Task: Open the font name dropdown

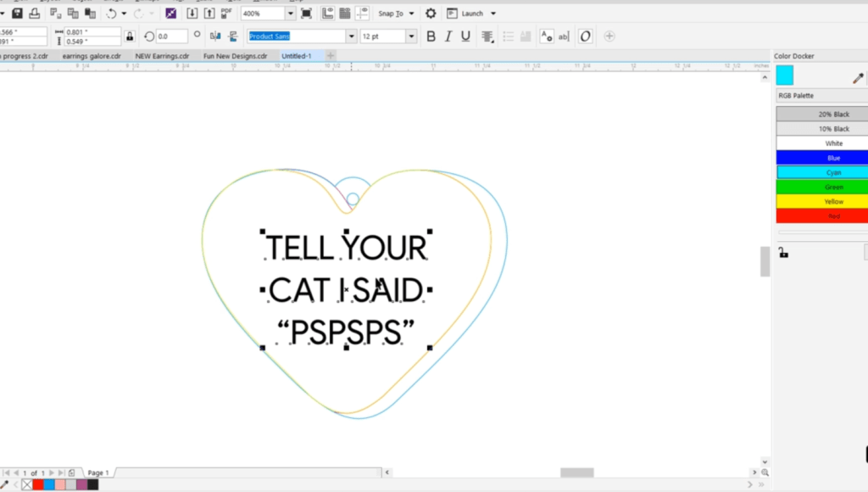Action: (x=351, y=36)
